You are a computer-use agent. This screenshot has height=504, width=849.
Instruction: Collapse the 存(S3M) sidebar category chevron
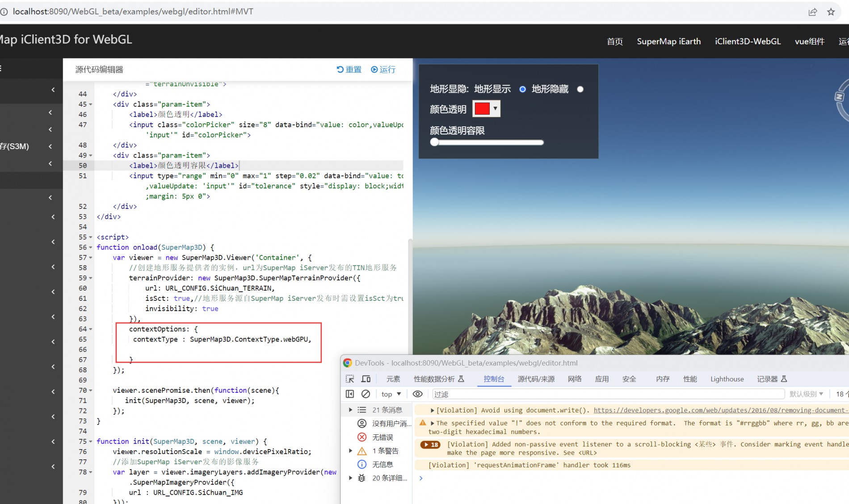point(50,146)
